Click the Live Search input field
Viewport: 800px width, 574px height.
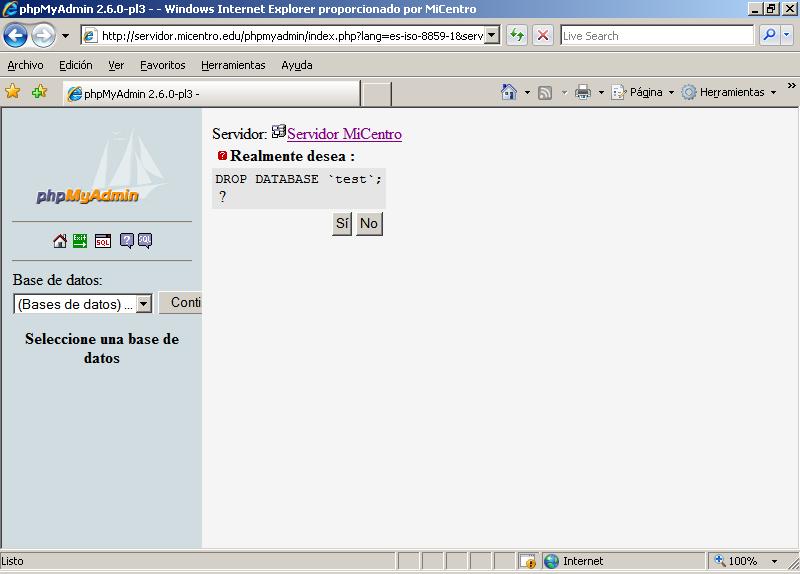pos(655,35)
